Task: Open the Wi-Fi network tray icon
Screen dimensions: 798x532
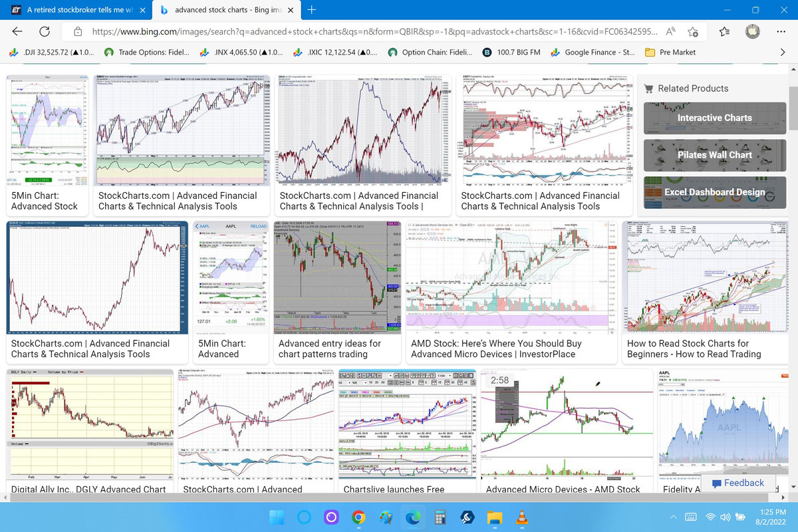Action: [710, 517]
